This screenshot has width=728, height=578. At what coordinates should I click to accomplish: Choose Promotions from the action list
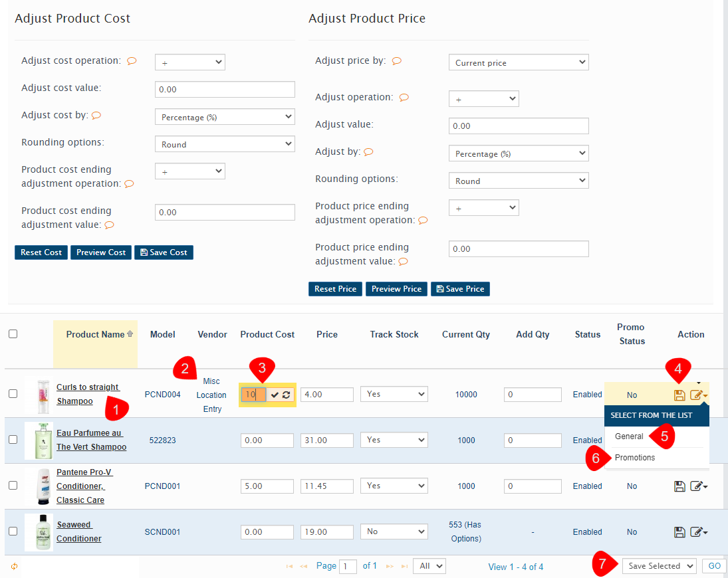[x=635, y=458]
